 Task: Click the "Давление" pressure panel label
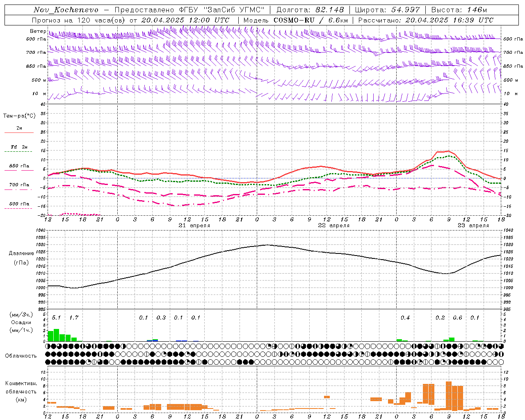pos(21,253)
